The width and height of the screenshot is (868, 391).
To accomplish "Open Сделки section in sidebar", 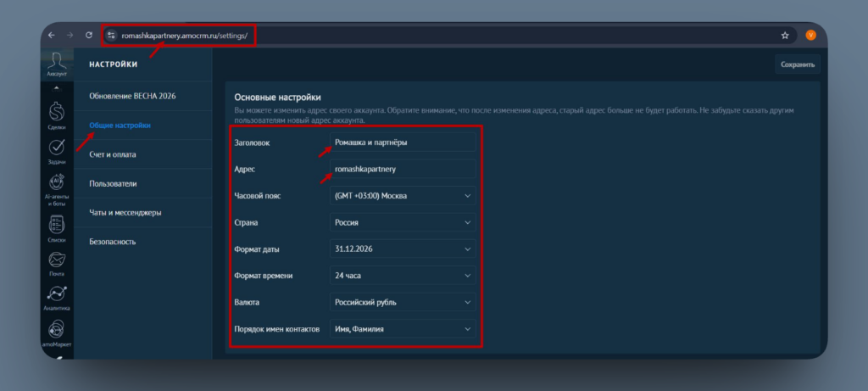I will (57, 115).
